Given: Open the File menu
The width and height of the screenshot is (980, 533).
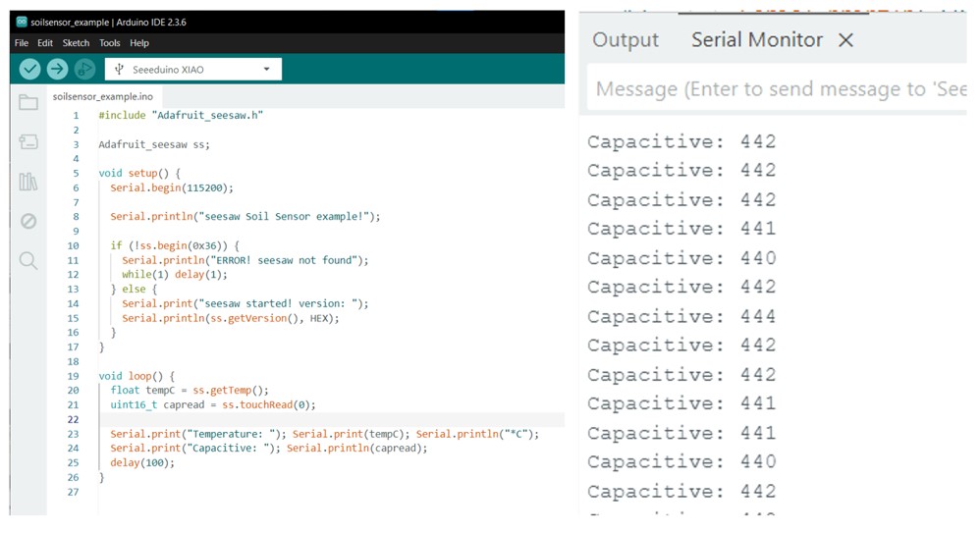Looking at the screenshot, I should click(22, 43).
